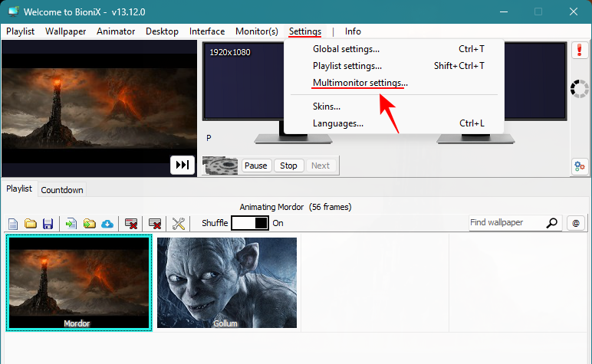Open the Monitor(s) menu
592x364 pixels.
click(257, 31)
